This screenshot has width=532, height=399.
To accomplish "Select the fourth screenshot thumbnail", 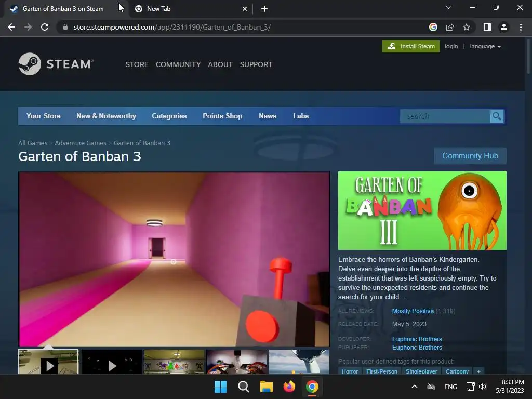I will 236,362.
